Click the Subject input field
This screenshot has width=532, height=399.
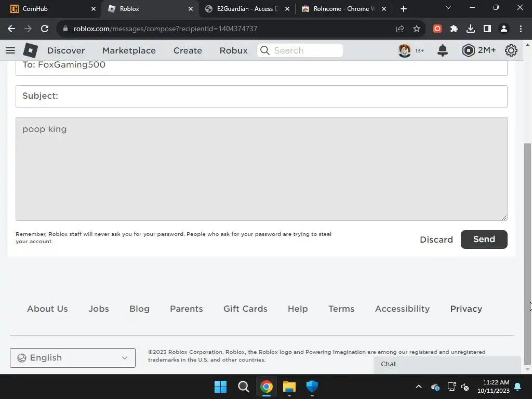(261, 96)
